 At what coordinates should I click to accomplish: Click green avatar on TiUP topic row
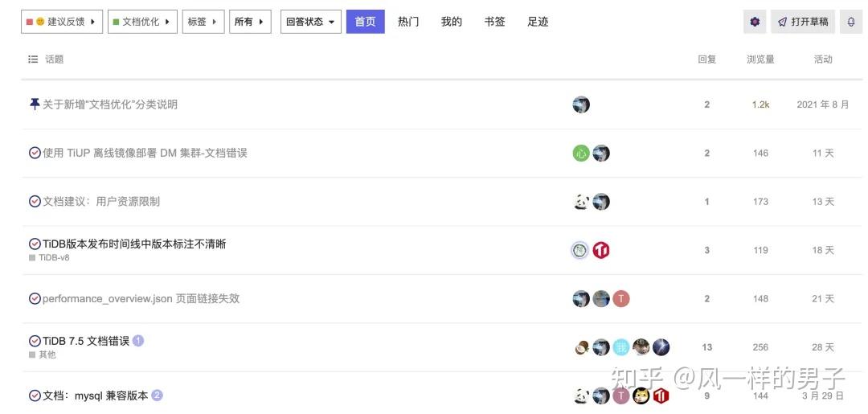click(581, 153)
